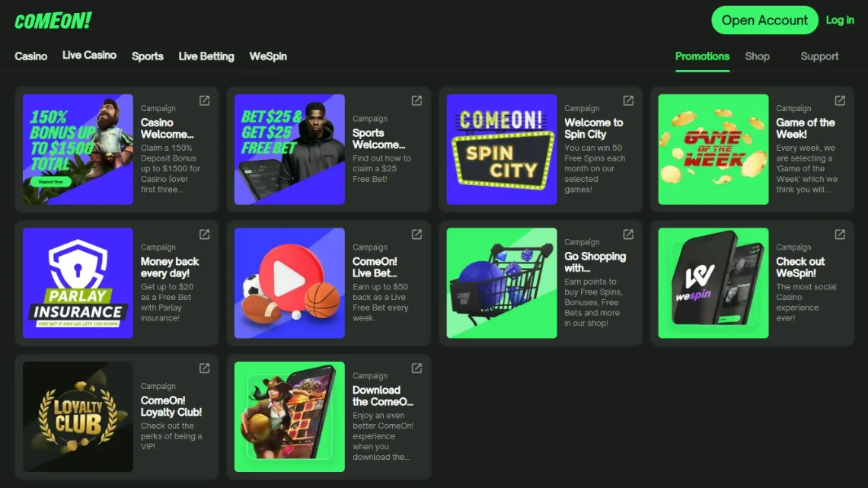The width and height of the screenshot is (868, 488).
Task: Click the Game of the Week! title
Action: 805,129
